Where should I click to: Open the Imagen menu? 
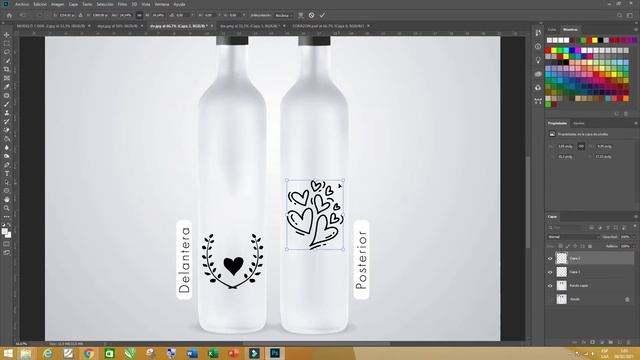(x=58, y=4)
